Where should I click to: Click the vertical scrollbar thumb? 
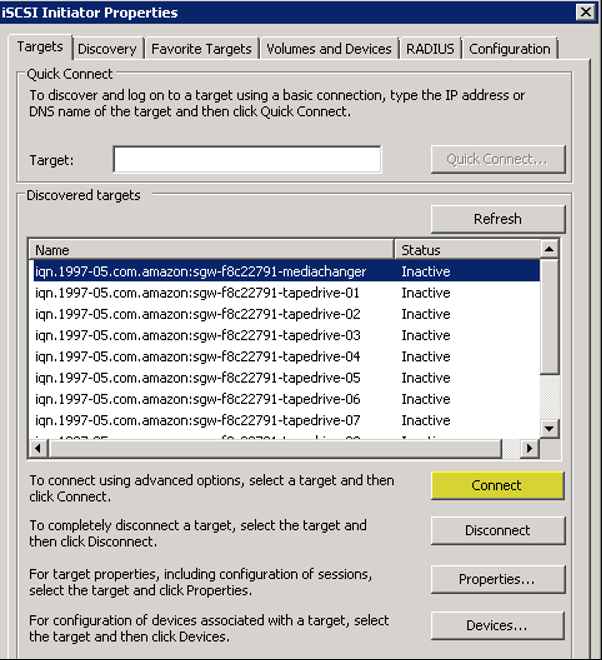[x=549, y=317]
